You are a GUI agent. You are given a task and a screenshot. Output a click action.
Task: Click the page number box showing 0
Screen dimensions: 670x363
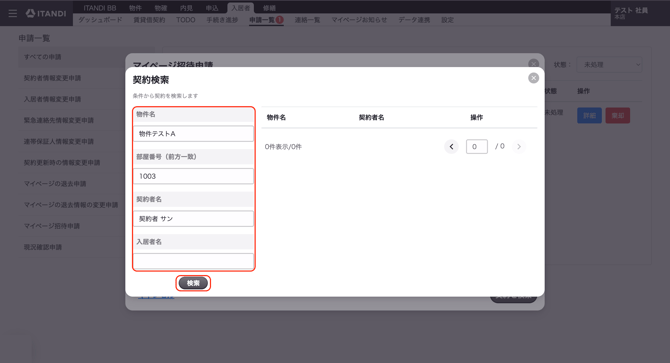pyautogui.click(x=476, y=146)
